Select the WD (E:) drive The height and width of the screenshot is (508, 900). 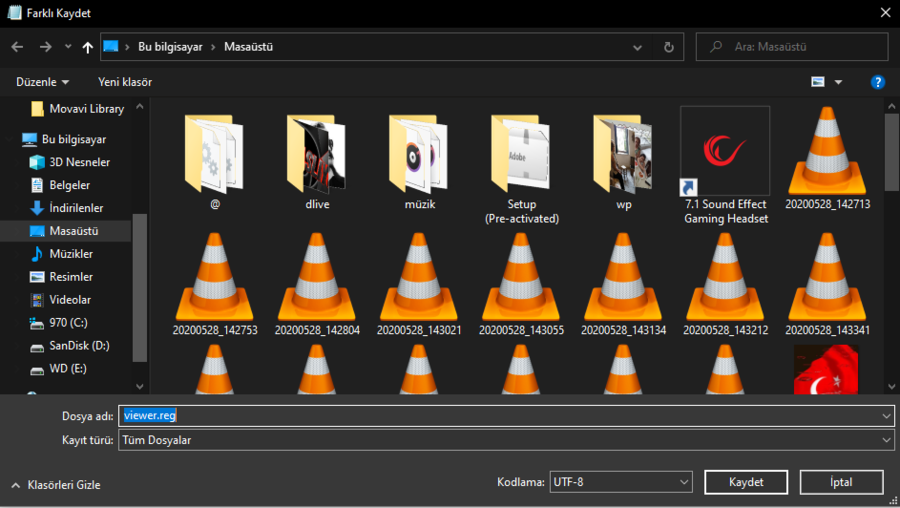point(58,369)
